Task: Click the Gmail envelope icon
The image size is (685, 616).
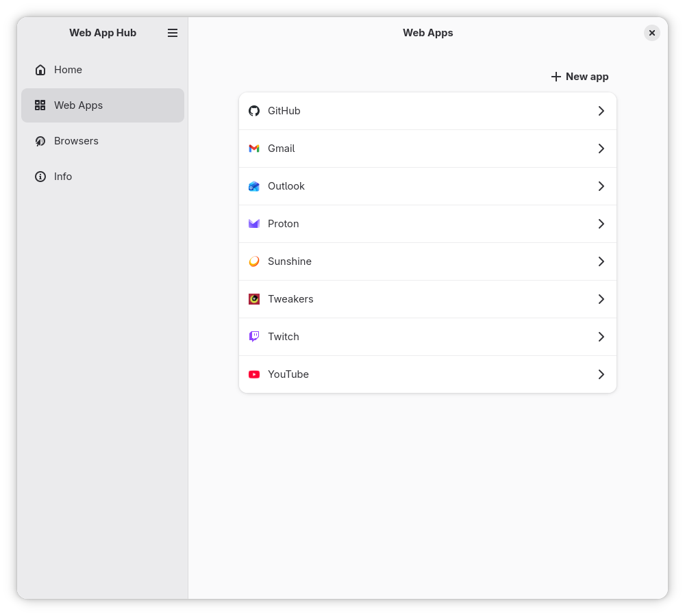Action: tap(254, 149)
